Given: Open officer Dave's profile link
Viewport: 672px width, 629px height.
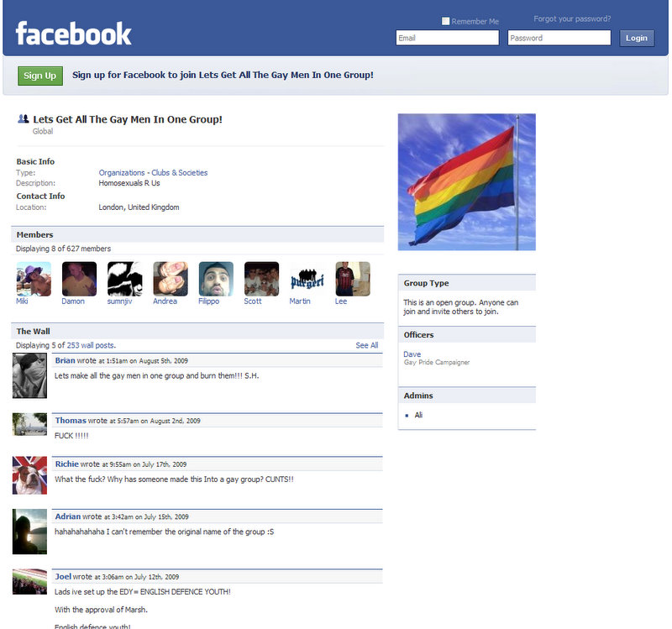Looking at the screenshot, I should tap(412, 354).
